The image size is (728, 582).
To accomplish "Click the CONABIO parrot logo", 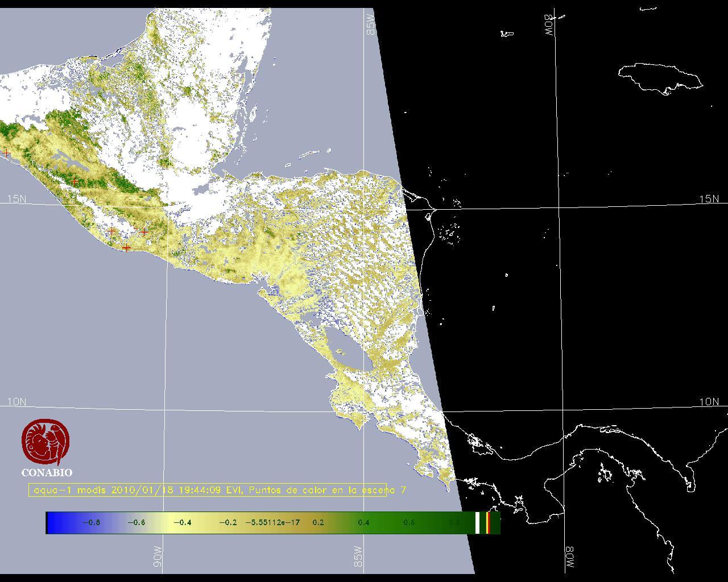I will (45, 442).
